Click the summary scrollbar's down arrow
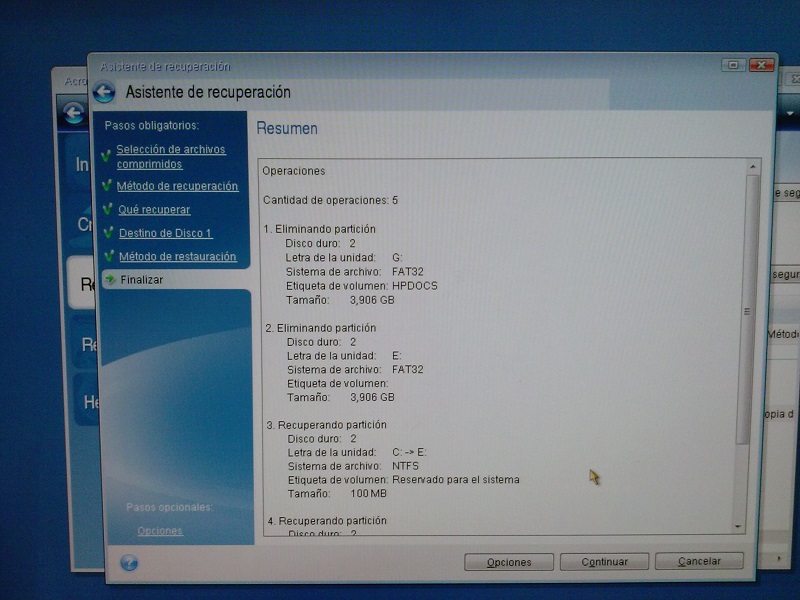 [x=740, y=526]
